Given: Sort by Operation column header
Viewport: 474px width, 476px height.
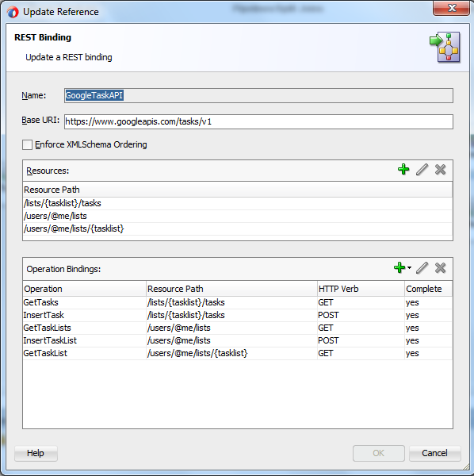Looking at the screenshot, I should (x=85, y=289).
